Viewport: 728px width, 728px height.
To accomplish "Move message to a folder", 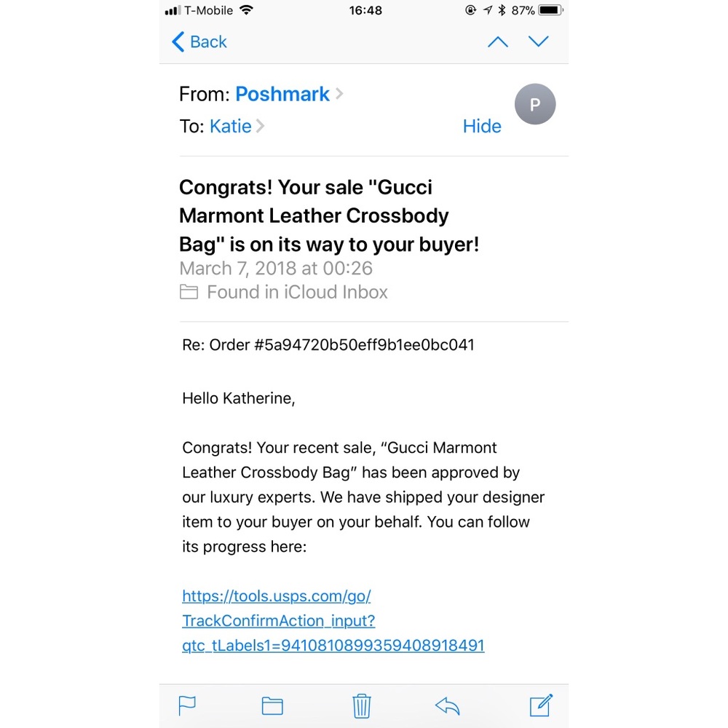I will pyautogui.click(x=272, y=705).
